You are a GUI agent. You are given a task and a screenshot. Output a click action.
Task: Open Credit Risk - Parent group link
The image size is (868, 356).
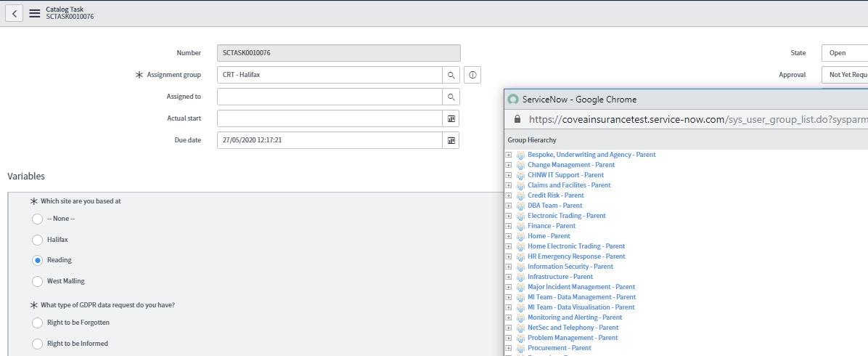point(555,195)
